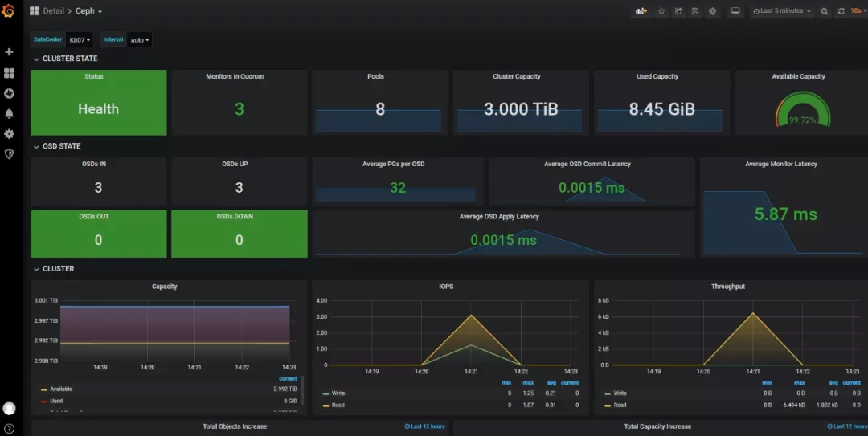868x436 pixels.
Task: Click the Save dashboard icon
Action: (x=695, y=11)
